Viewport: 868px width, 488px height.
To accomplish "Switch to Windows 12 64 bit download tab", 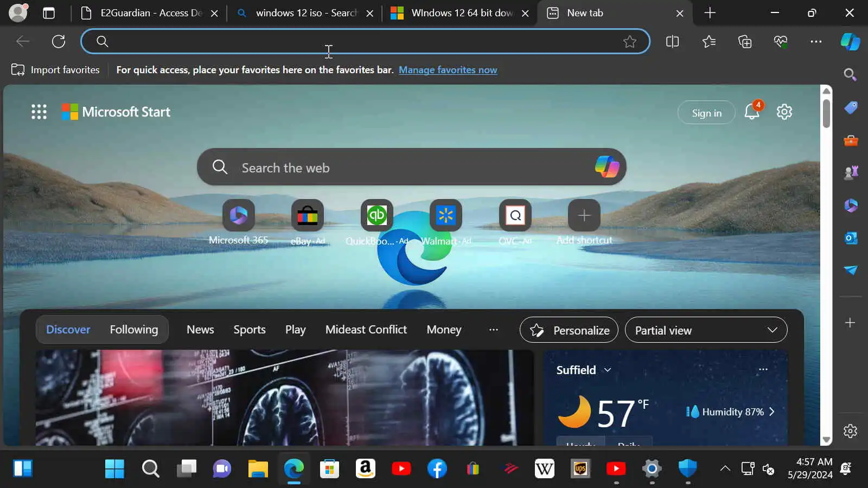I will point(460,13).
